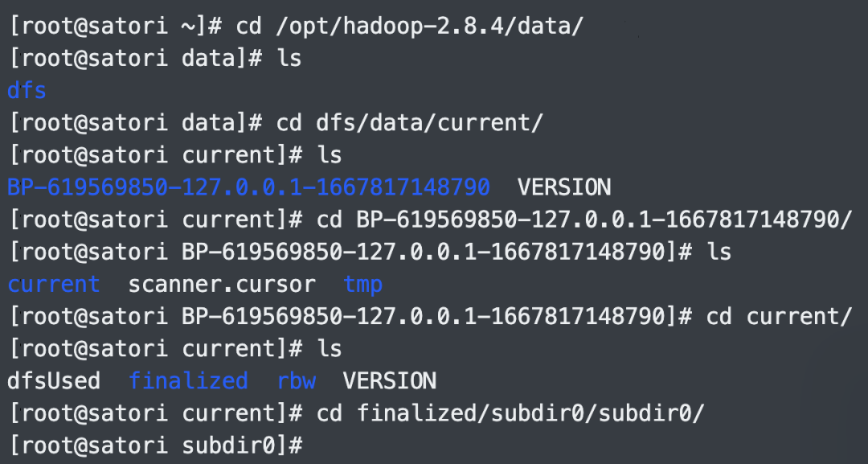This screenshot has height=464, width=868.
Task: Click the blue dfs directory name
Action: point(27,90)
